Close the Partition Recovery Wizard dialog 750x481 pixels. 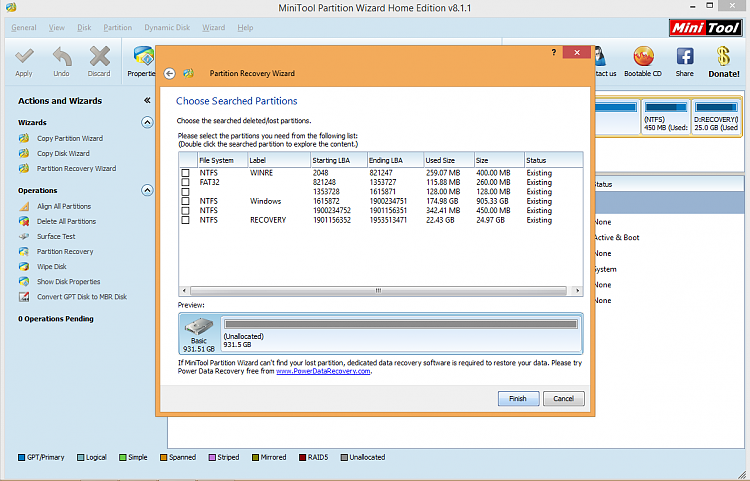(x=577, y=52)
